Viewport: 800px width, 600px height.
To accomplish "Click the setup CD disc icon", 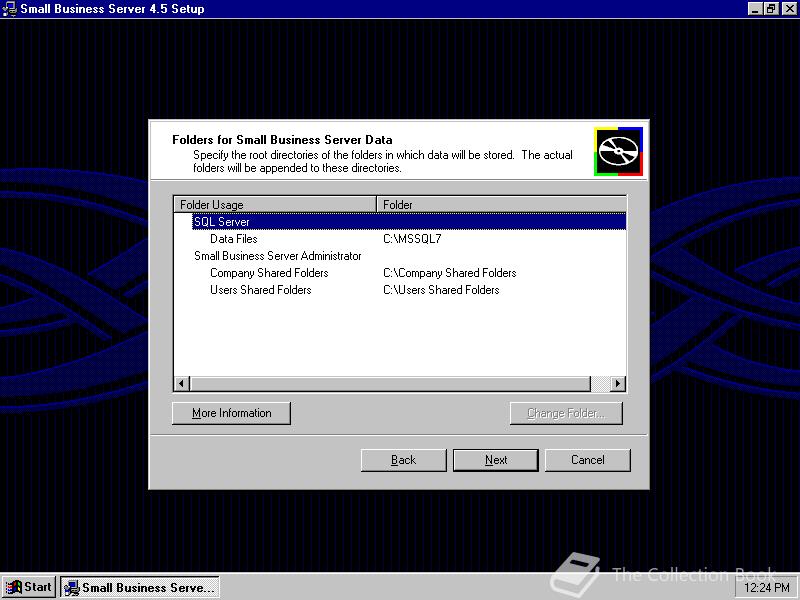I will tap(618, 152).
